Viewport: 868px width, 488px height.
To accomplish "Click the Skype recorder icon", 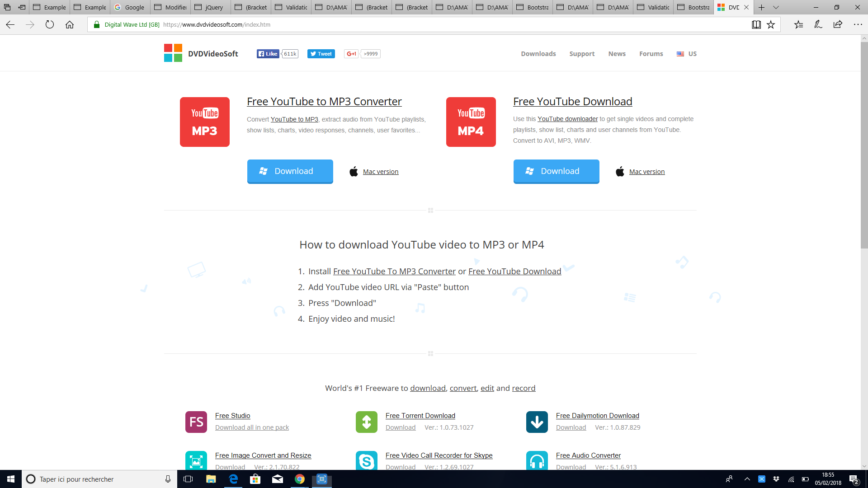I will coord(367,460).
